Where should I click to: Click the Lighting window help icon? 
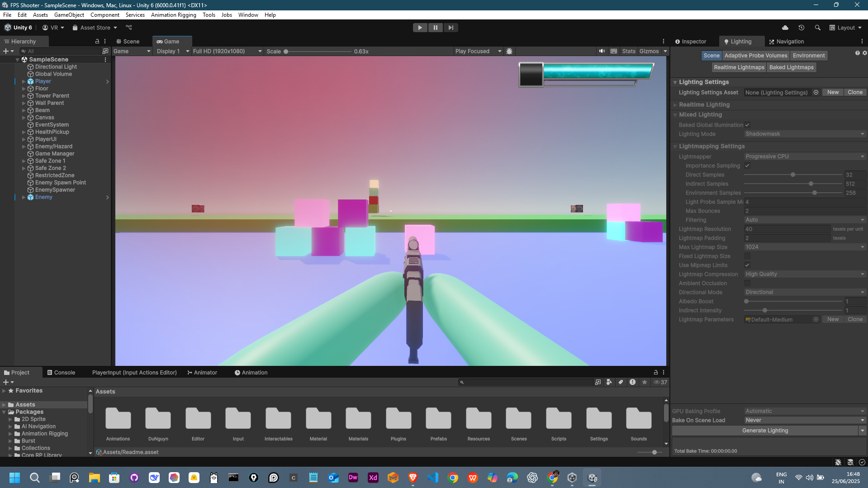point(857,53)
